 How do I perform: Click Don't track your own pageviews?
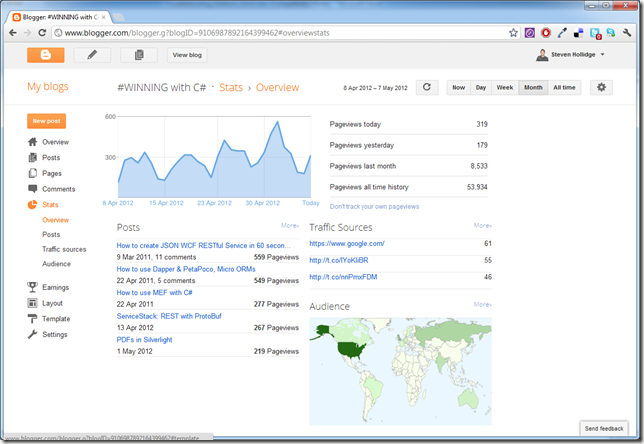coord(374,207)
